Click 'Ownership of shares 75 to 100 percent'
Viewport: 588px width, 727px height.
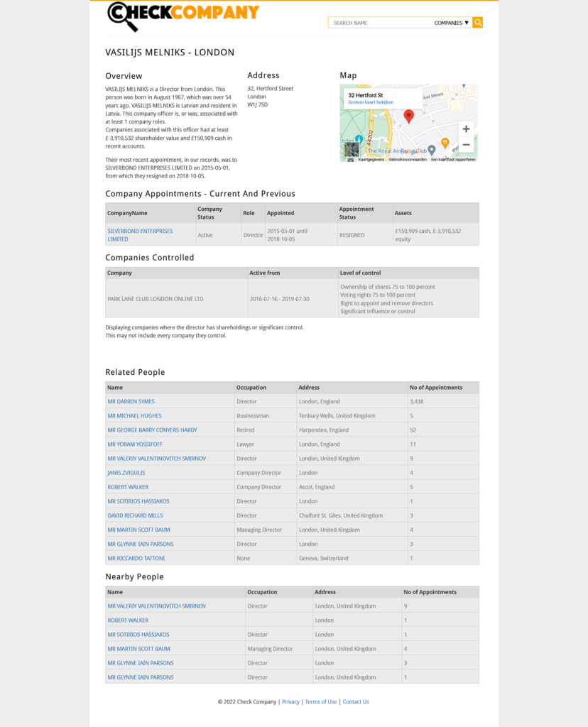click(x=388, y=287)
